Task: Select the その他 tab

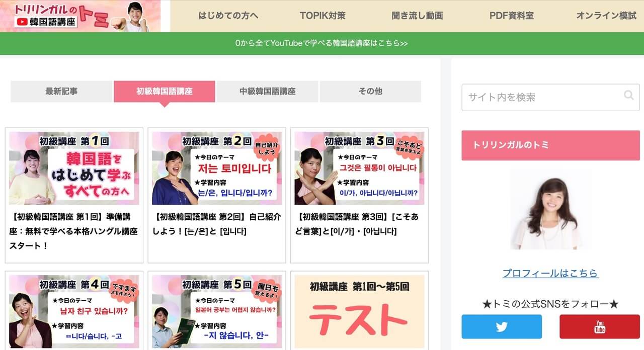Action: (370, 92)
